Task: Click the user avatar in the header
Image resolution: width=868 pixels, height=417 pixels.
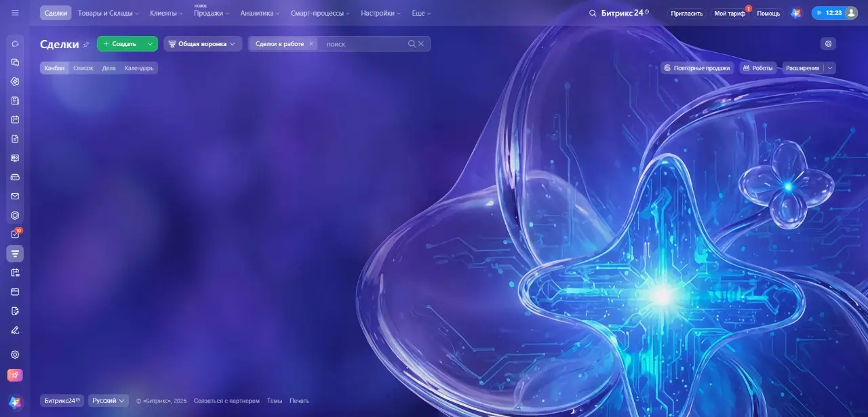Action: tap(851, 13)
